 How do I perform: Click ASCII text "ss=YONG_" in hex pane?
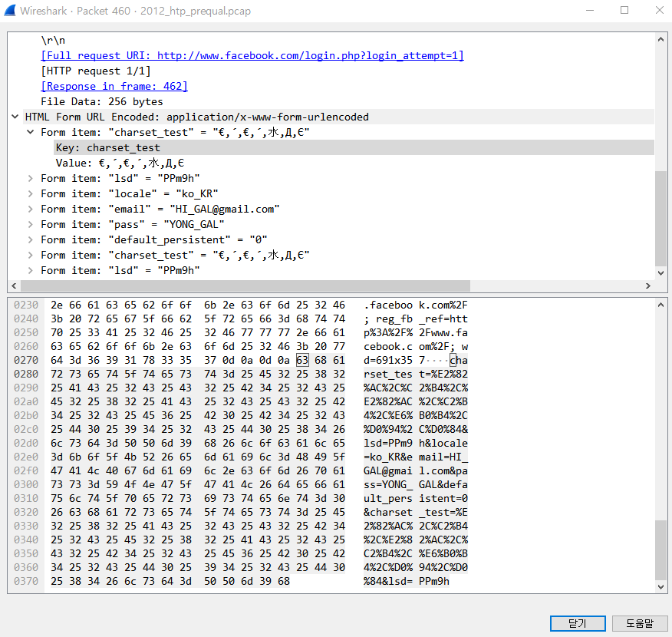(x=388, y=484)
